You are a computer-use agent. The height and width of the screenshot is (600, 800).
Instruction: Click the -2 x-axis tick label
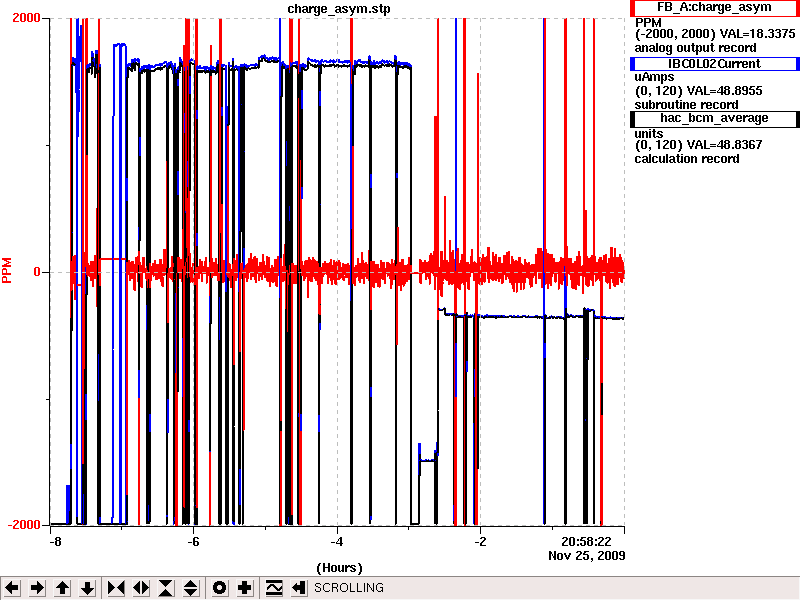480,541
